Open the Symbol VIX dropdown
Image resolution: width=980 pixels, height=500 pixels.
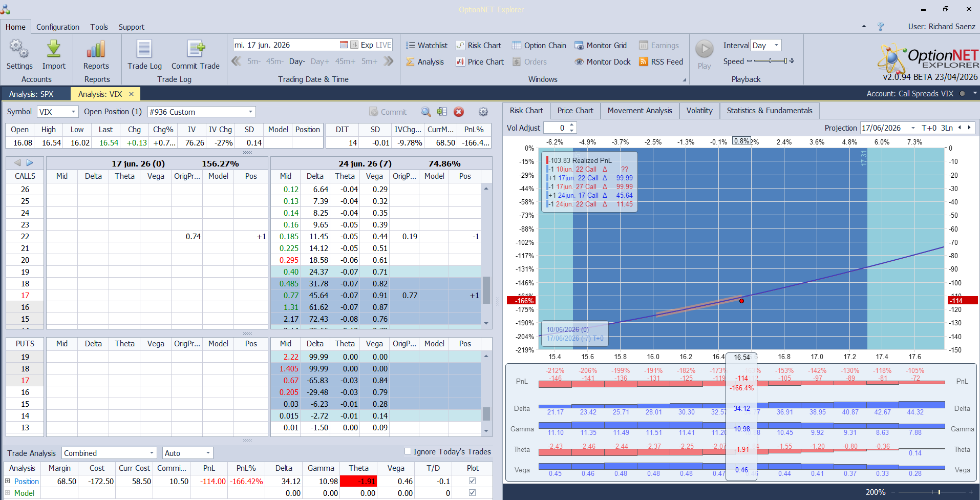tap(73, 112)
